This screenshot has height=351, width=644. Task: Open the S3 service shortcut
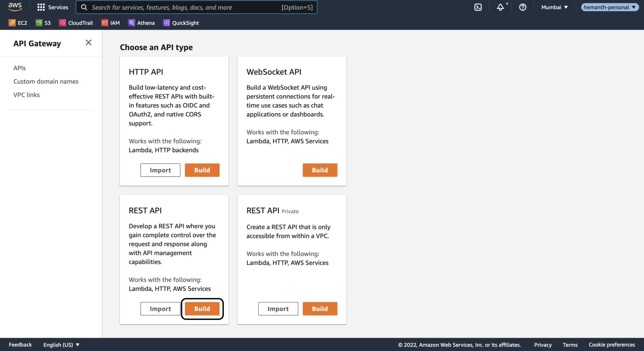click(43, 23)
